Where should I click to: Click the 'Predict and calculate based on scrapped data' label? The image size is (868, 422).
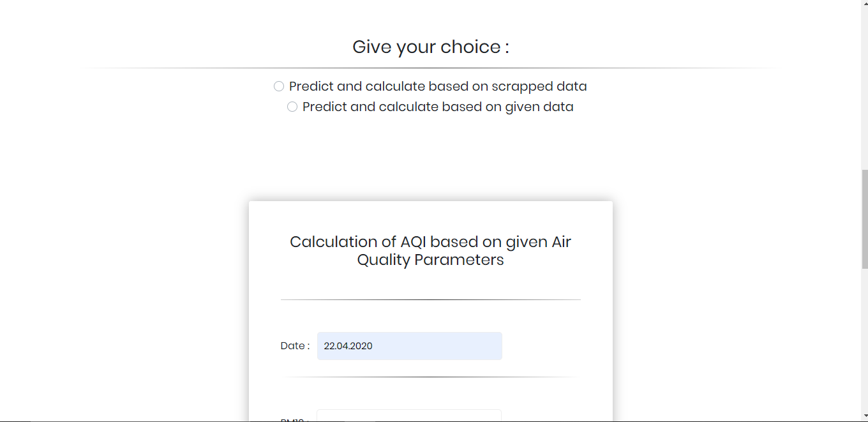(438, 86)
